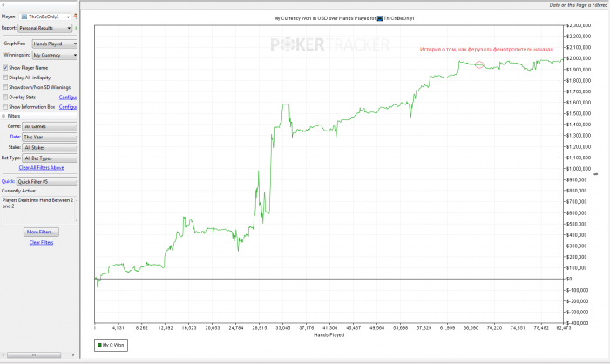Click scroll down arrow in Currently Active box

click(x=76, y=221)
